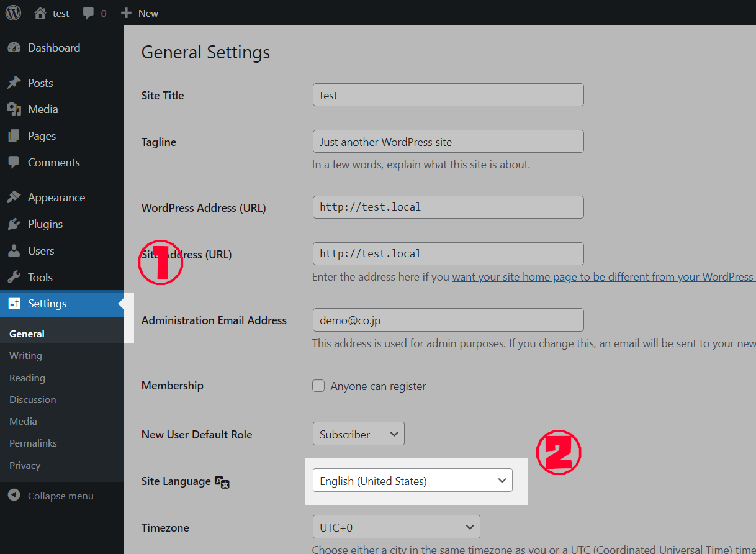Click the comment count 0 in admin bar
Image resolution: width=756 pixels, height=554 pixels.
pyautogui.click(x=103, y=13)
